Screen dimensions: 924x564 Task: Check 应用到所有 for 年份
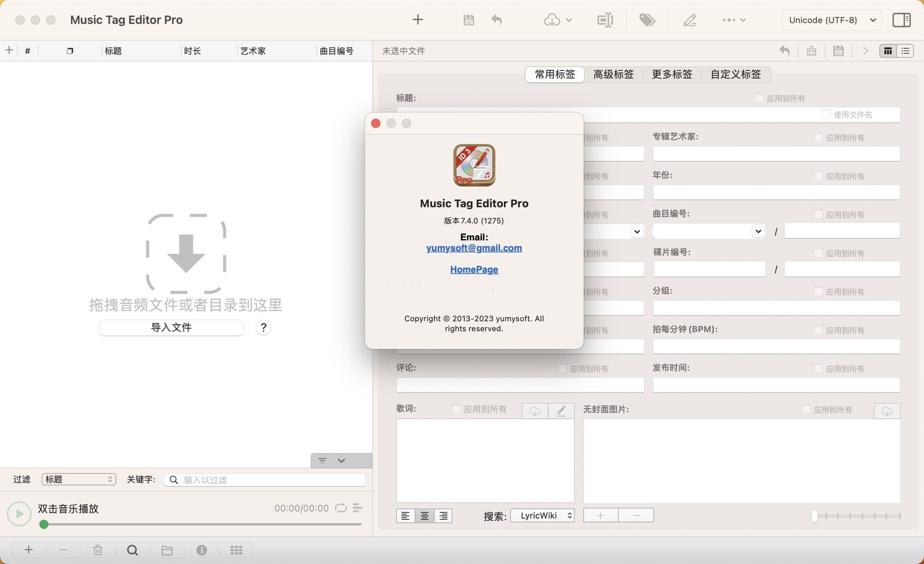(818, 176)
